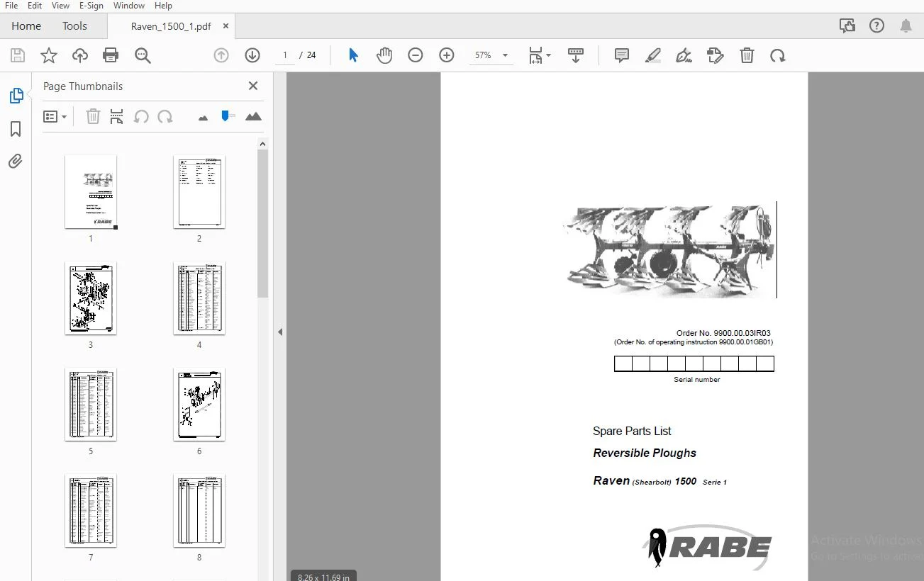Add the file to starred with star icon
This screenshot has width=924, height=581.
(x=49, y=55)
